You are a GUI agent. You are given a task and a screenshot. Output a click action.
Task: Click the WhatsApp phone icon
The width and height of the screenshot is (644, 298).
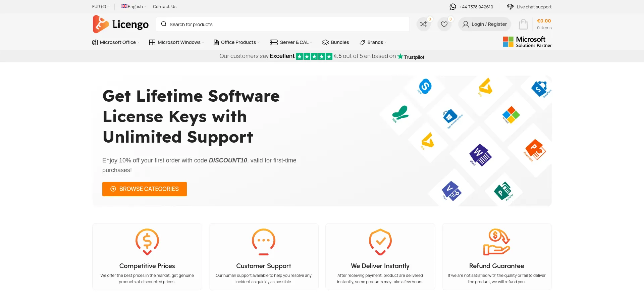[453, 7]
